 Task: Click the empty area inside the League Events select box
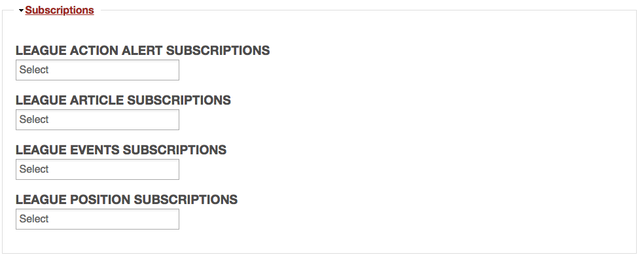[115, 169]
